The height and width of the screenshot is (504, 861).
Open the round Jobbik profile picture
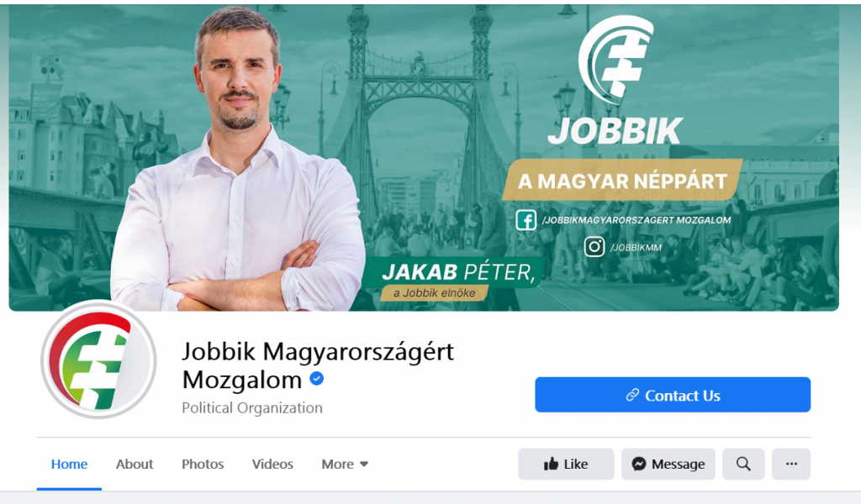[99, 360]
